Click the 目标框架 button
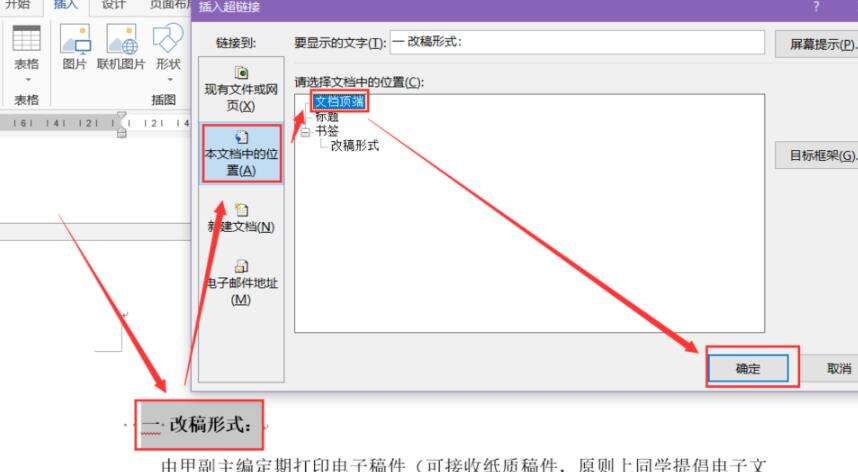This screenshot has width=858, height=472. [x=816, y=155]
